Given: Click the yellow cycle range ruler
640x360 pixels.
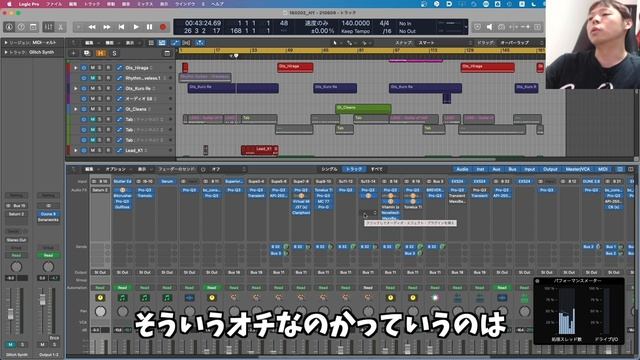Looking at the screenshot, I should [x=361, y=51].
